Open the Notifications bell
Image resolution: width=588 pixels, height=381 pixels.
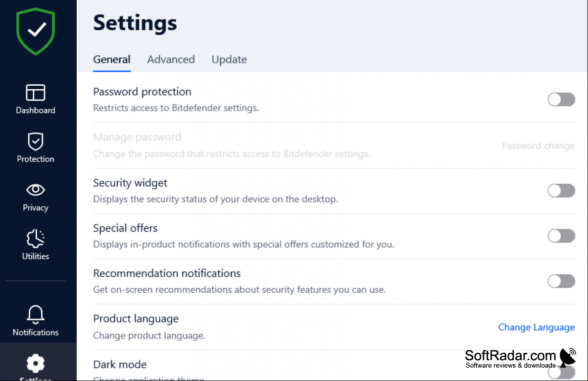click(x=36, y=321)
